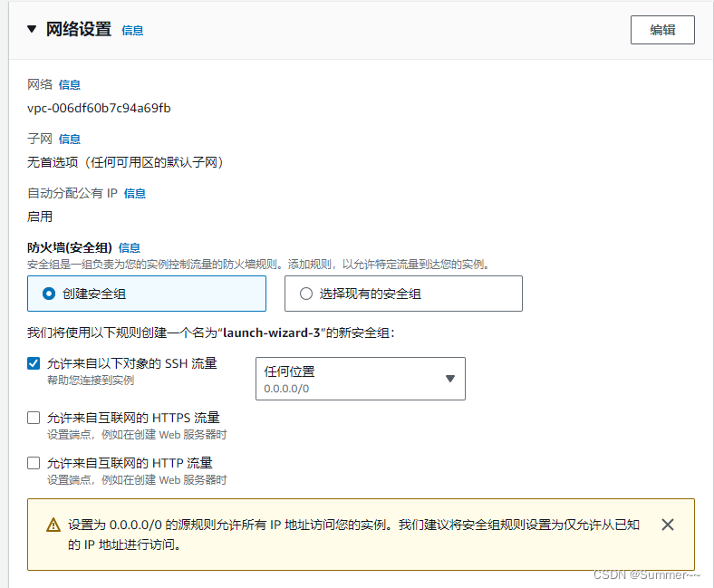Open 信息 link next to 子网 label
Screen dimensions: 714x588
pyautogui.click(x=70, y=139)
